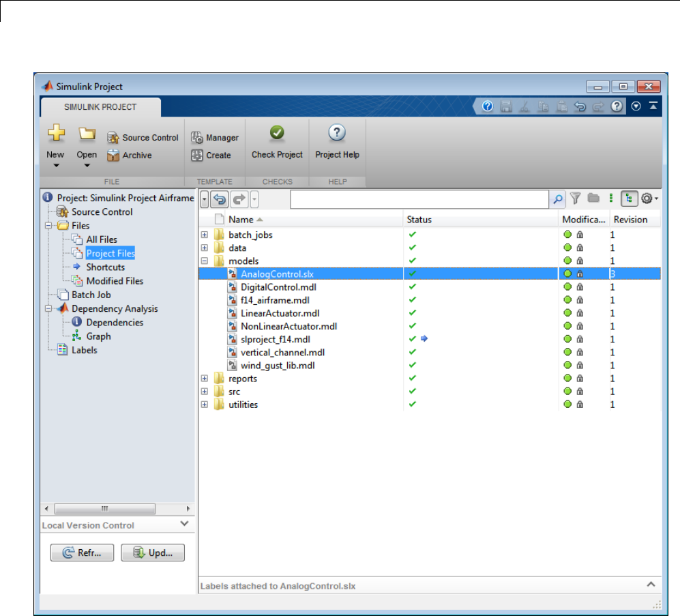Image resolution: width=680 pixels, height=616 pixels.
Task: Run Check Project
Action: [x=277, y=143]
